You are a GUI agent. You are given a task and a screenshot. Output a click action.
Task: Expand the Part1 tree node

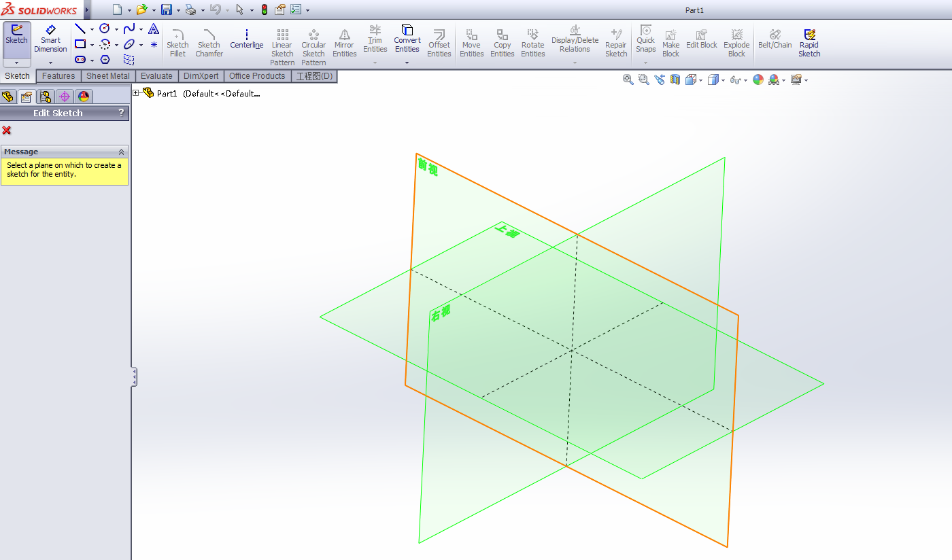click(136, 93)
